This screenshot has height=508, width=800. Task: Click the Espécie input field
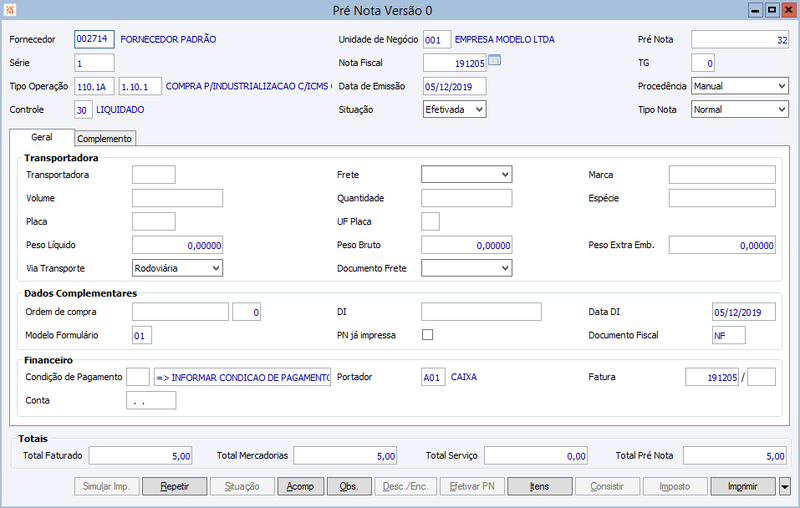pyautogui.click(x=722, y=198)
